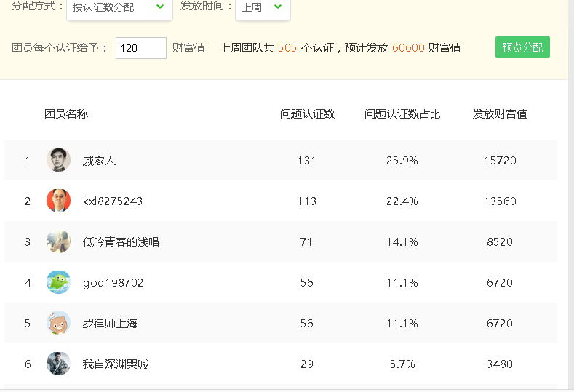Open member name 戚家人

point(99,161)
